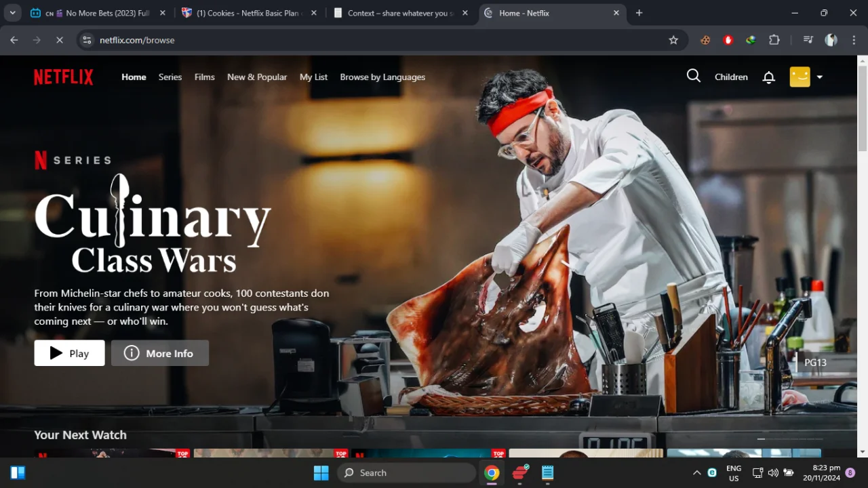Open the tab search dropdown arrow
The height and width of the screenshot is (488, 868).
[12, 13]
